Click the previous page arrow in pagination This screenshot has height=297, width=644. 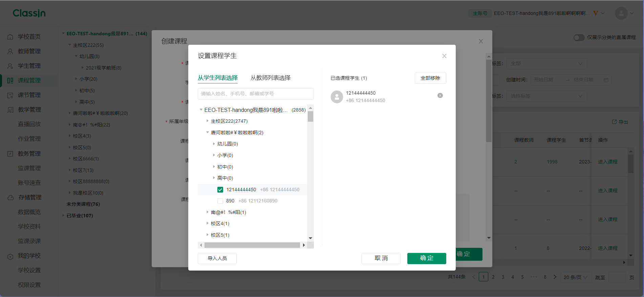point(474,277)
